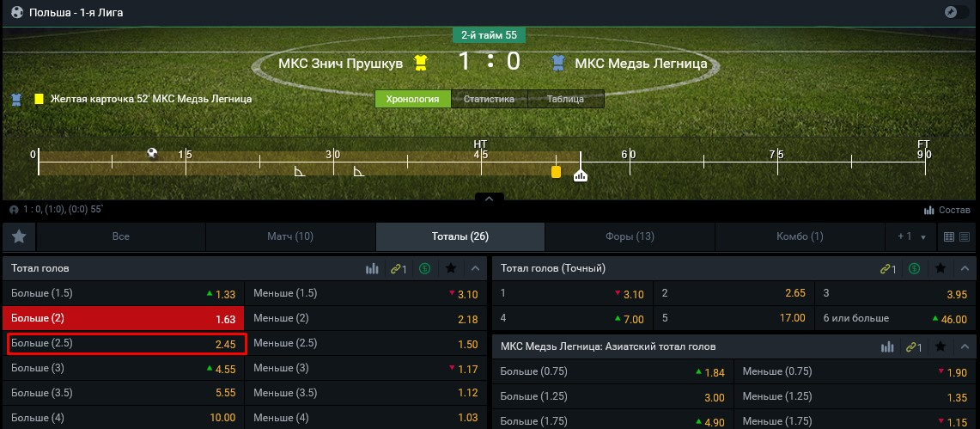
Task: Collapse the match field panel with chevron
Action: [489, 199]
